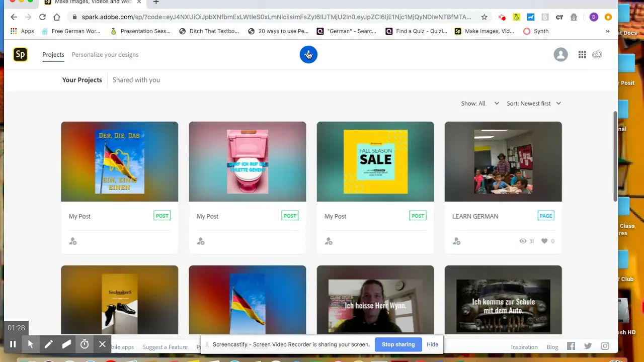The width and height of the screenshot is (644, 362).
Task: Click share icon on Fall Season Sale post
Action: 329,241
